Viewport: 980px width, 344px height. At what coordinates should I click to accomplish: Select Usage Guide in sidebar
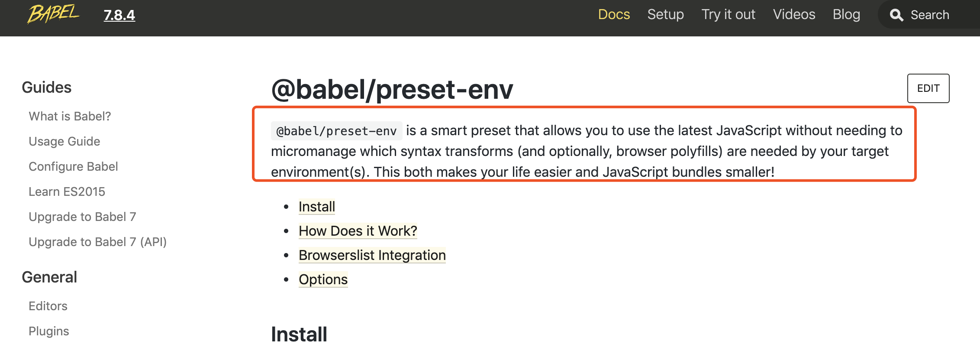pos(64,141)
